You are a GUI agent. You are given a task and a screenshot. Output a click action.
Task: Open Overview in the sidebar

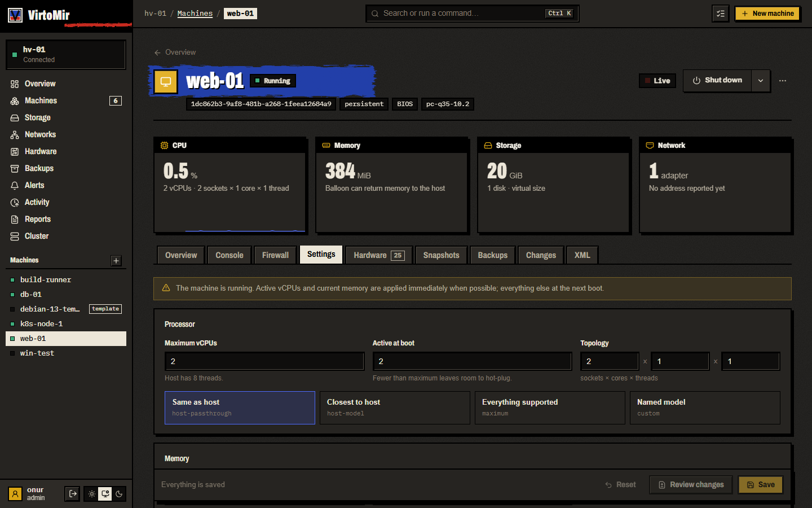tap(66, 84)
